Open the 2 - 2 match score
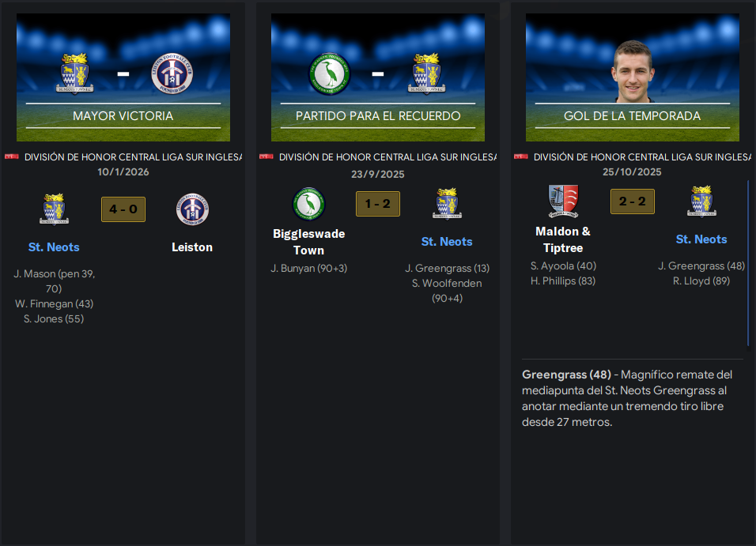Image resolution: width=756 pixels, height=546 pixels. coord(633,201)
